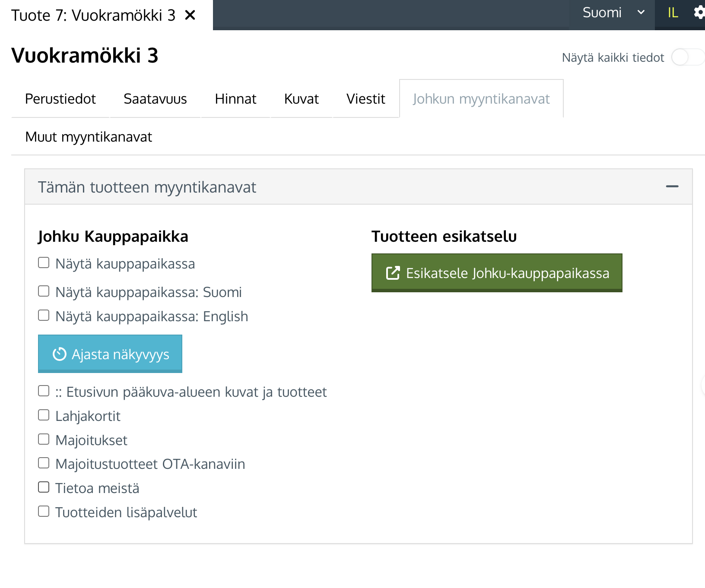Switch to the Perustiedot tab
This screenshot has height=588, width=705.
click(x=60, y=99)
